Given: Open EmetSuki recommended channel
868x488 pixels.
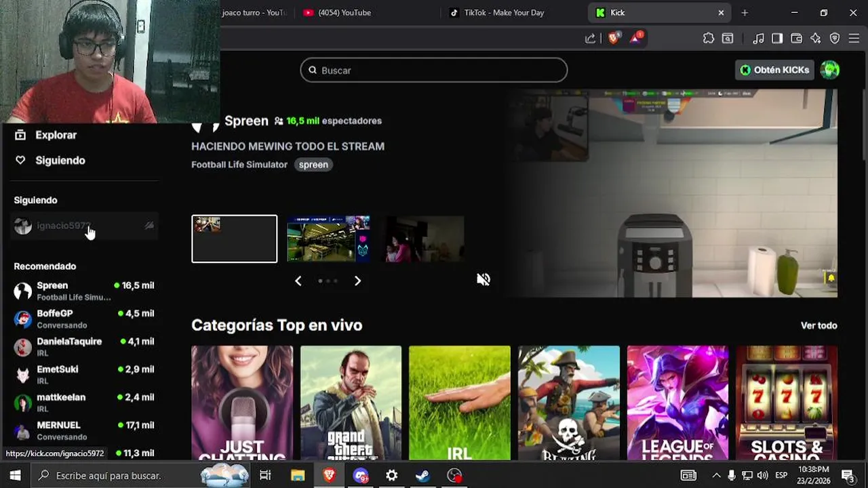Looking at the screenshot, I should pyautogui.click(x=84, y=374).
